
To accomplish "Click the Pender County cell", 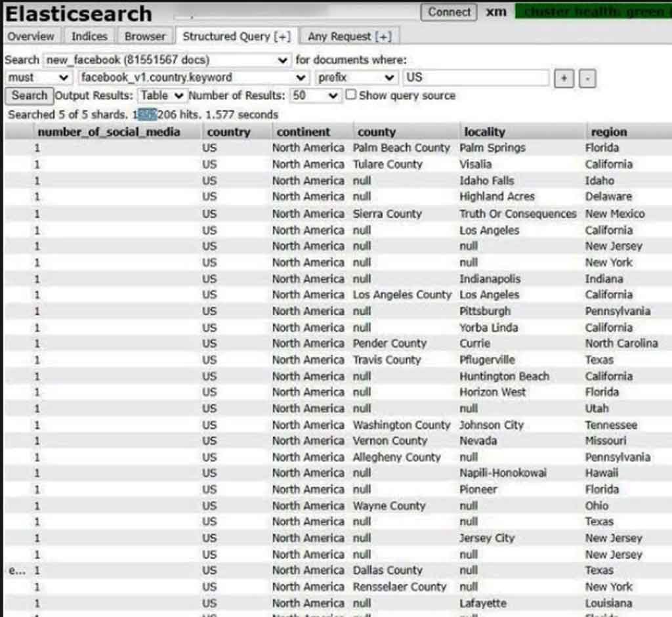I will click(390, 343).
